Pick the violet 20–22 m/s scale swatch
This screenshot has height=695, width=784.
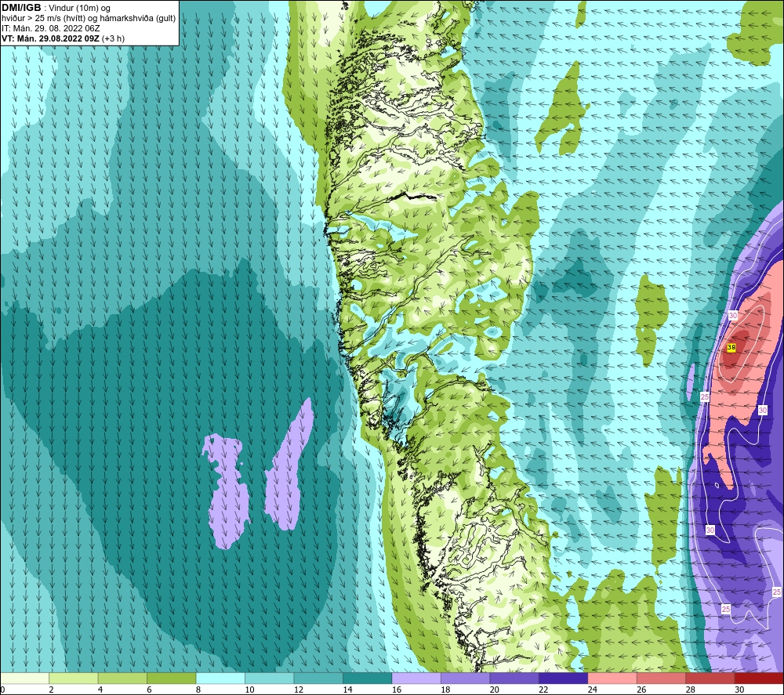click(x=514, y=679)
